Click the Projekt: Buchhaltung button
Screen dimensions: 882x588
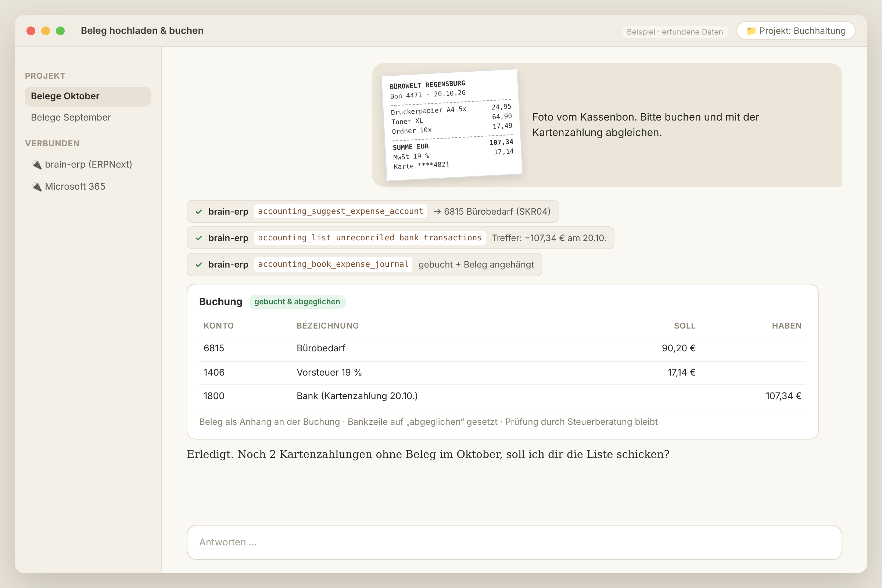click(x=796, y=31)
